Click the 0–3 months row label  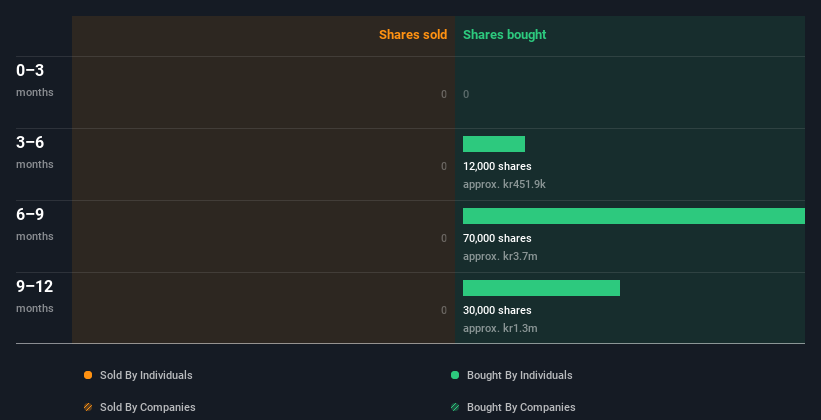(x=35, y=80)
